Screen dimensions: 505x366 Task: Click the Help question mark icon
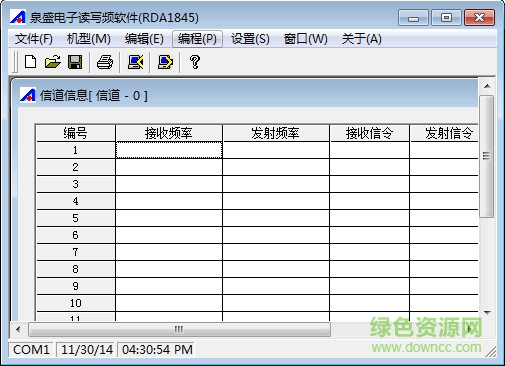point(195,62)
